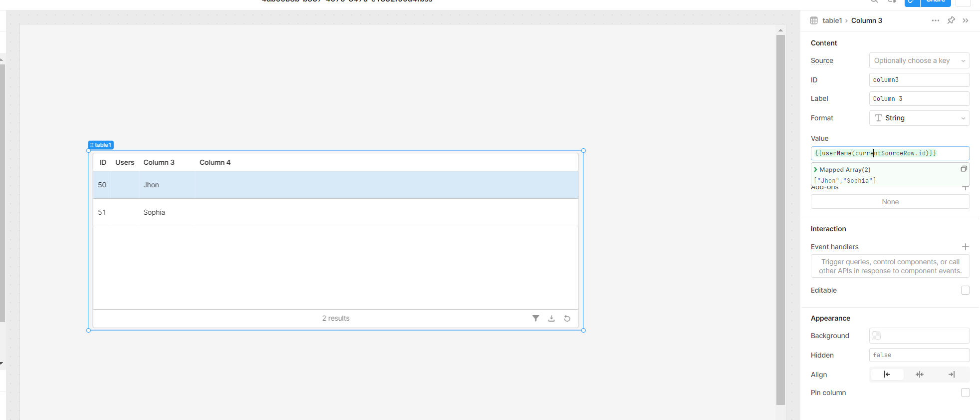Open the Background color swatch
Viewport: 980px width, 420px height.
click(876, 336)
